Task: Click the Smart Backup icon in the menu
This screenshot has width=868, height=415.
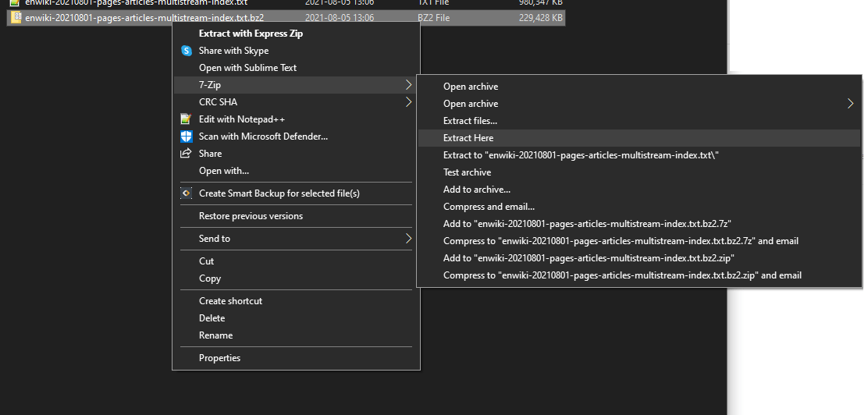Action: (x=187, y=193)
